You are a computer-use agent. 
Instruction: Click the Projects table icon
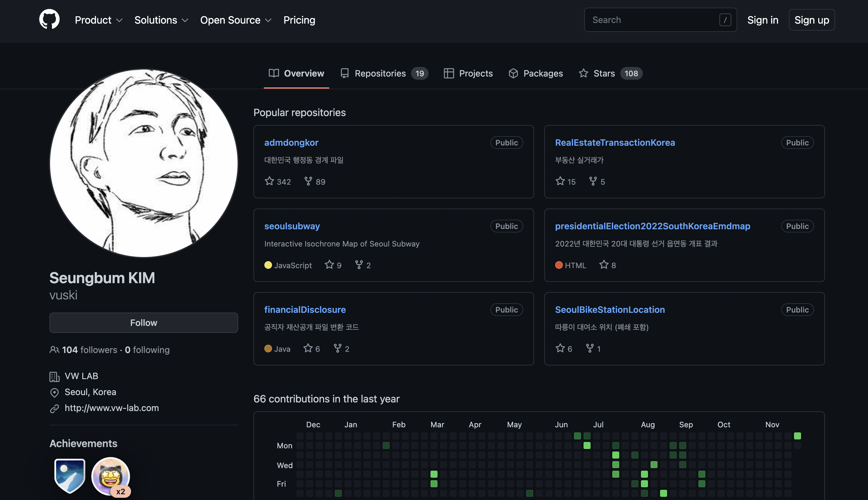click(448, 73)
